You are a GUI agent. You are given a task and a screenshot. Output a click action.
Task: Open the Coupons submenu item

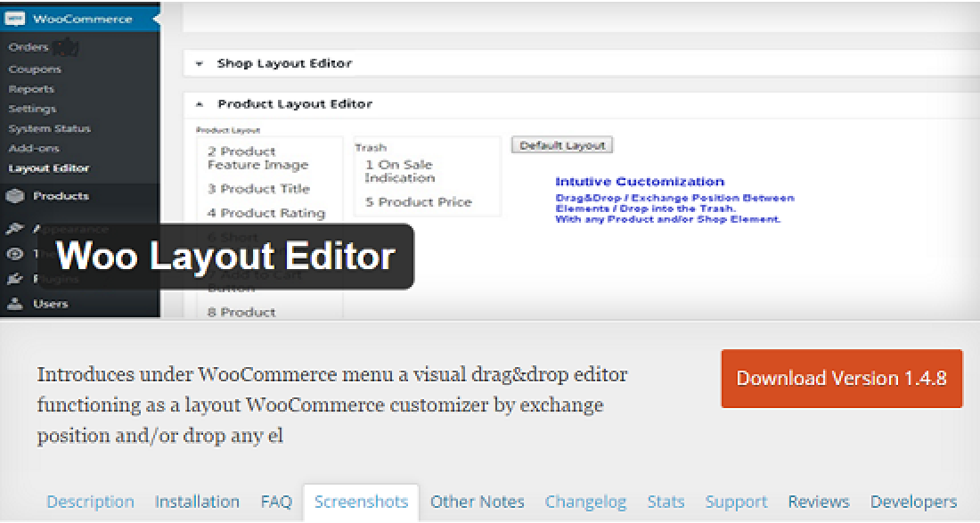point(35,69)
